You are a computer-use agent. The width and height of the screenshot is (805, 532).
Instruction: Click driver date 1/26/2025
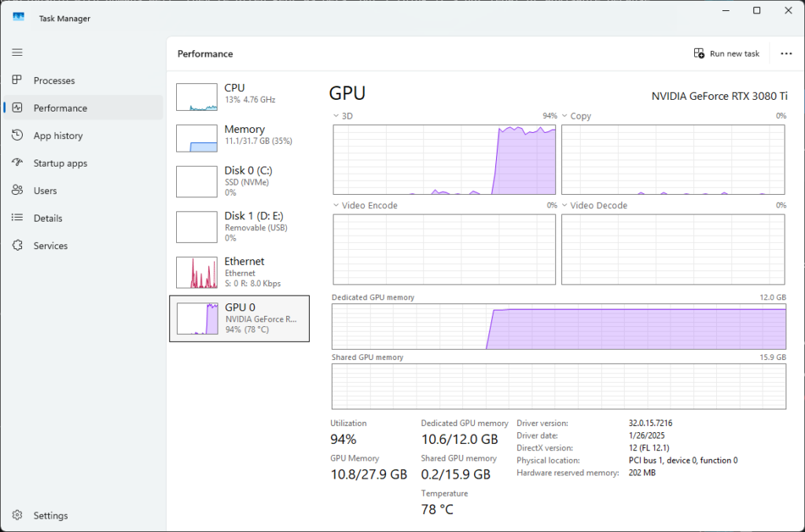pos(646,435)
